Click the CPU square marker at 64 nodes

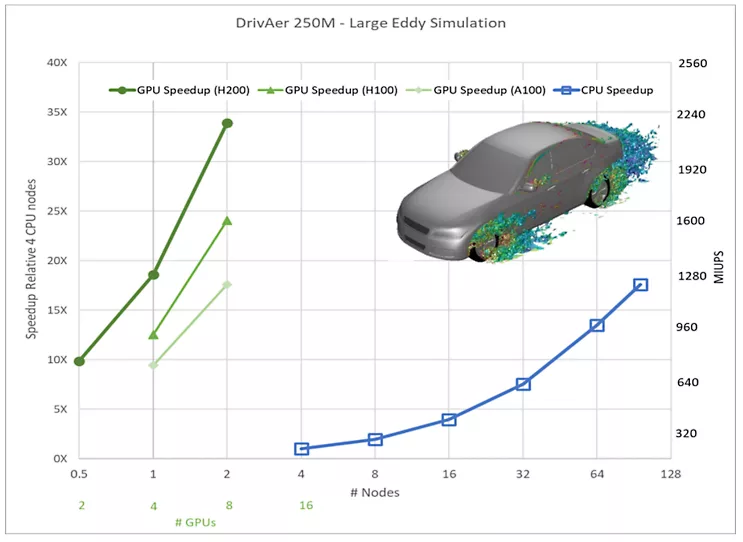point(597,325)
